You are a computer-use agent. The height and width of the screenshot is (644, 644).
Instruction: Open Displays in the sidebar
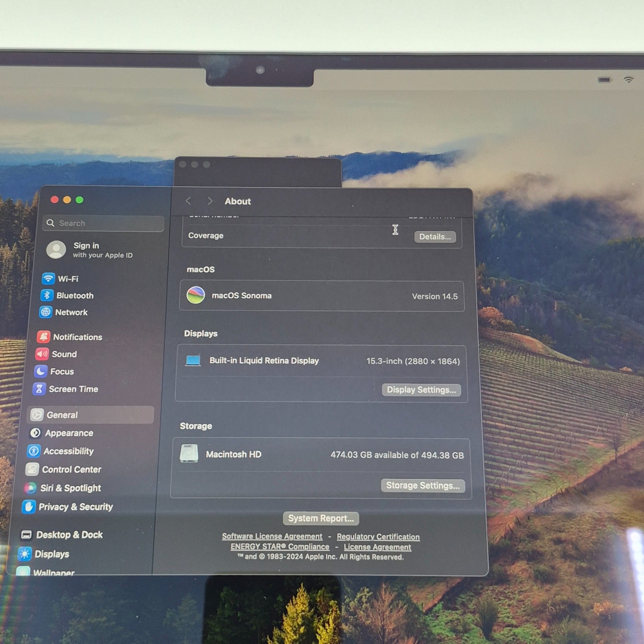click(44, 554)
